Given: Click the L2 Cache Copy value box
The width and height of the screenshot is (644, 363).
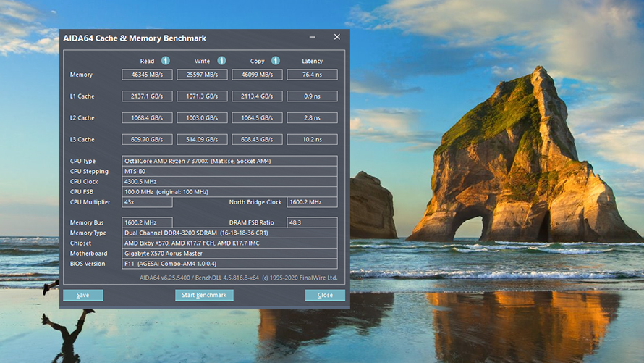Looking at the screenshot, I should [257, 118].
